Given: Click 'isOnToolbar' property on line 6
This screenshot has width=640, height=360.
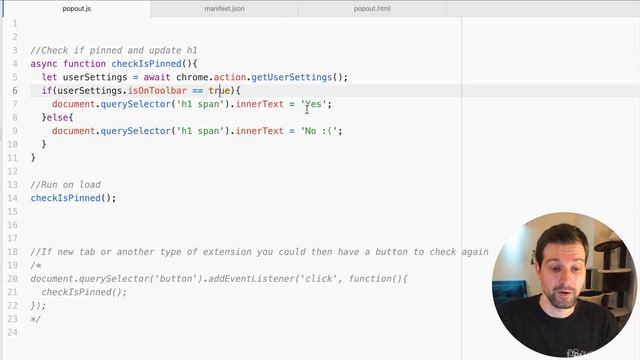Looking at the screenshot, I should click(157, 91).
